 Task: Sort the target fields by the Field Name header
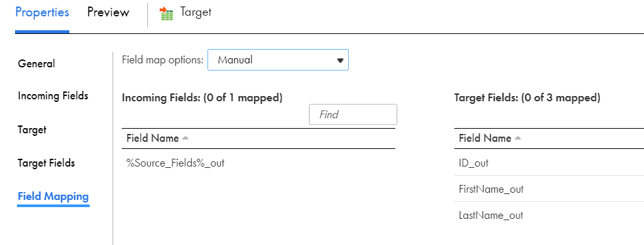tap(485, 138)
